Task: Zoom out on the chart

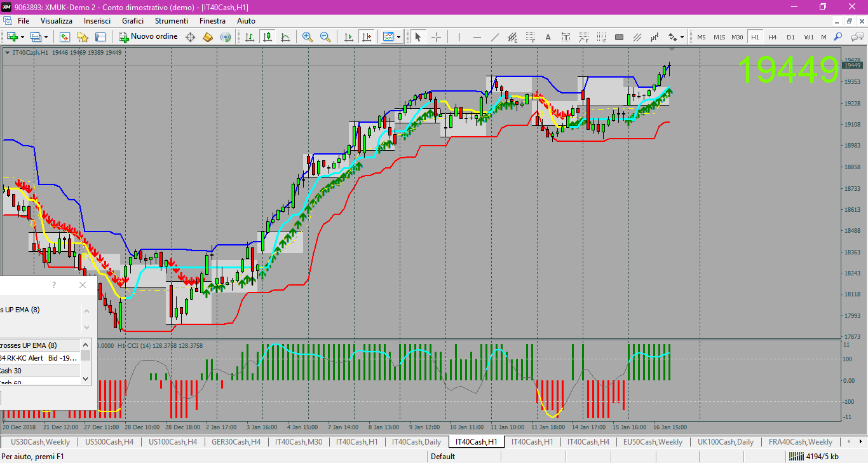Action: tap(325, 37)
